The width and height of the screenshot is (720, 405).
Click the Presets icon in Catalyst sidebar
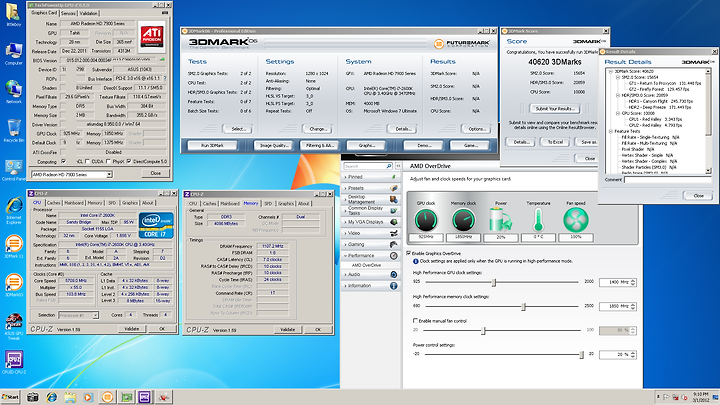point(394,188)
